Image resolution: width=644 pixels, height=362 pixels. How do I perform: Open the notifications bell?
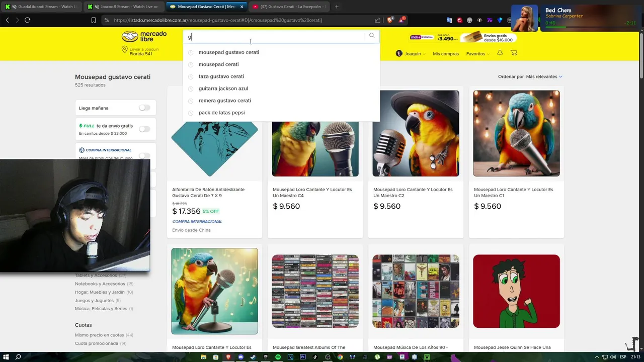(500, 53)
